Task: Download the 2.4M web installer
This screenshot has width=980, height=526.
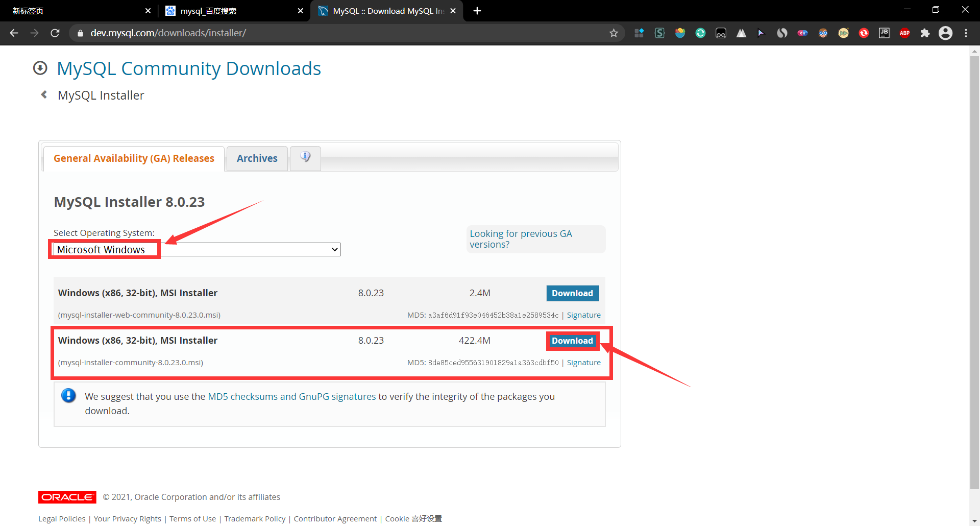Action: tap(572, 293)
